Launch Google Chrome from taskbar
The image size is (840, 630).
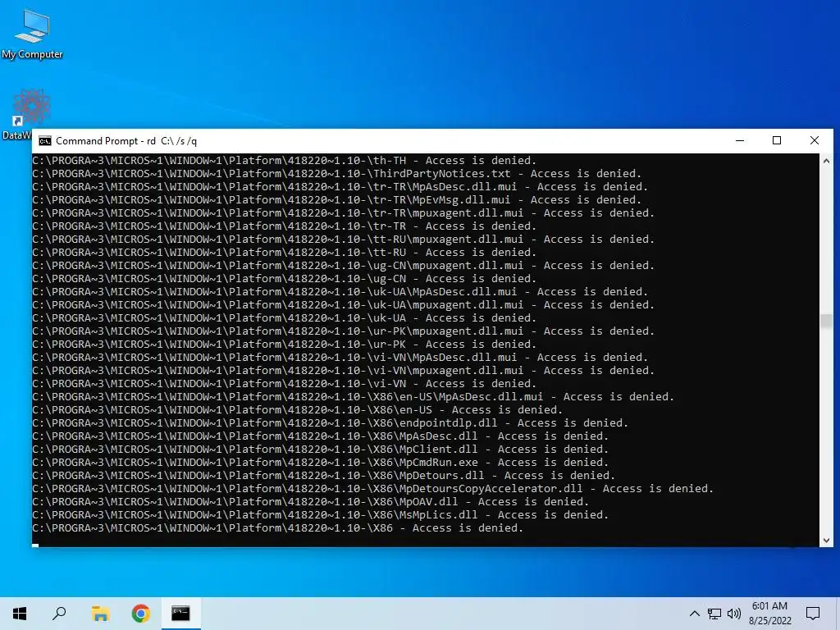(140, 614)
